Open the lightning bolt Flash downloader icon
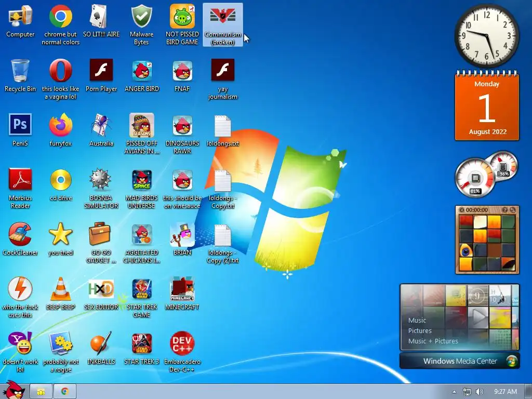 [x=20, y=297]
